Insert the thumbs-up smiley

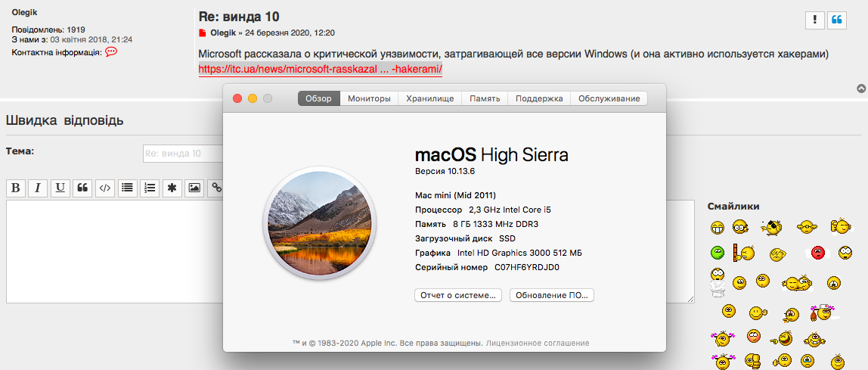[x=752, y=361]
